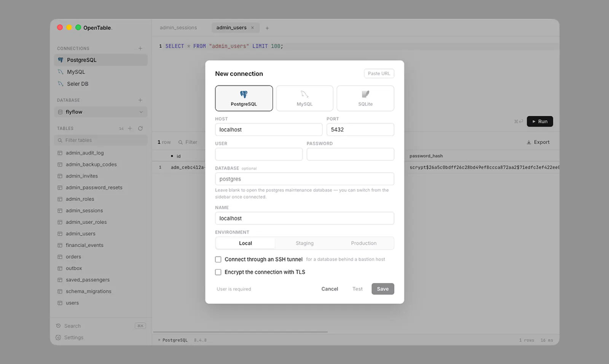The height and width of the screenshot is (364, 609).
Task: Click the connection Name field
Action: coord(304,218)
